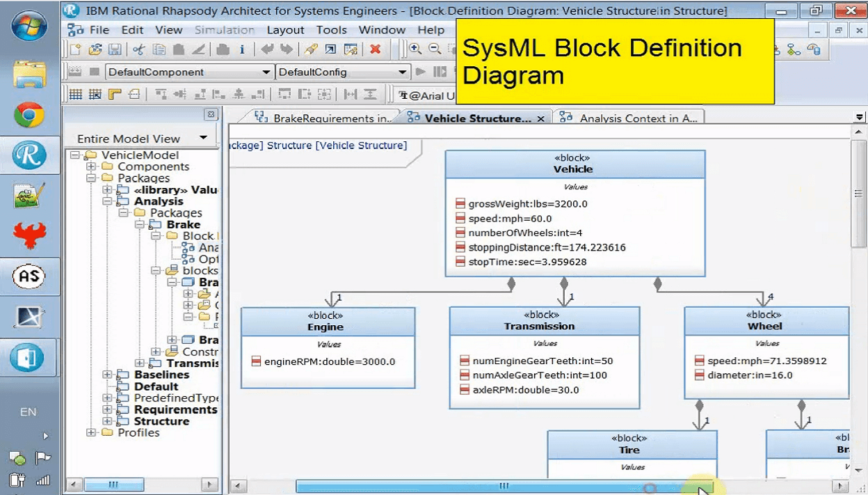Expand the Profiles tree node

pyautogui.click(x=91, y=432)
